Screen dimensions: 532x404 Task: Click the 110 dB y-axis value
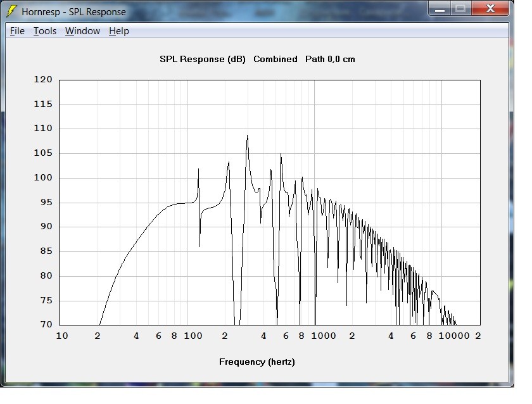[43, 128]
